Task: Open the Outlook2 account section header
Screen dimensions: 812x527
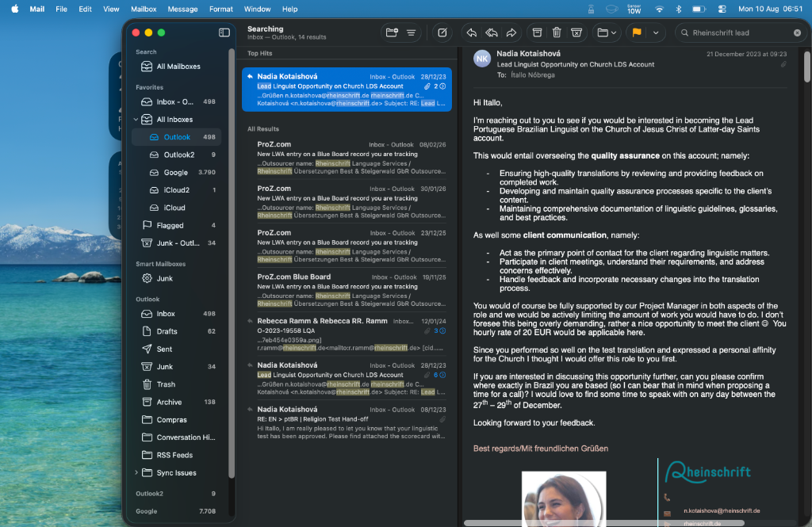Action: 149,494
